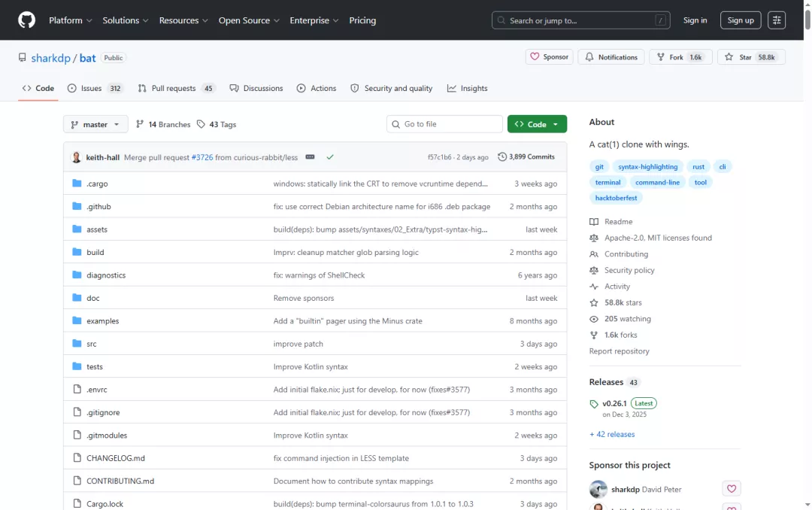Expand the Resources menu
The height and width of the screenshot is (510, 812).
tap(183, 20)
